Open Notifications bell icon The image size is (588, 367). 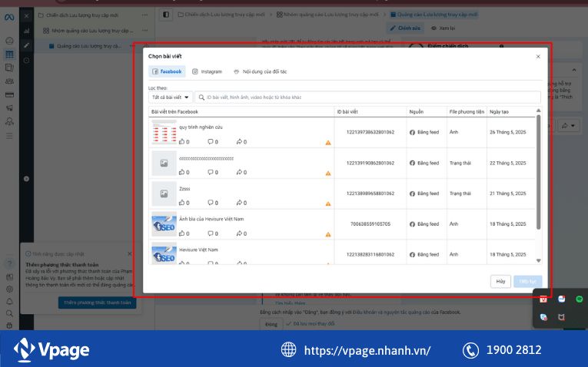10,302
